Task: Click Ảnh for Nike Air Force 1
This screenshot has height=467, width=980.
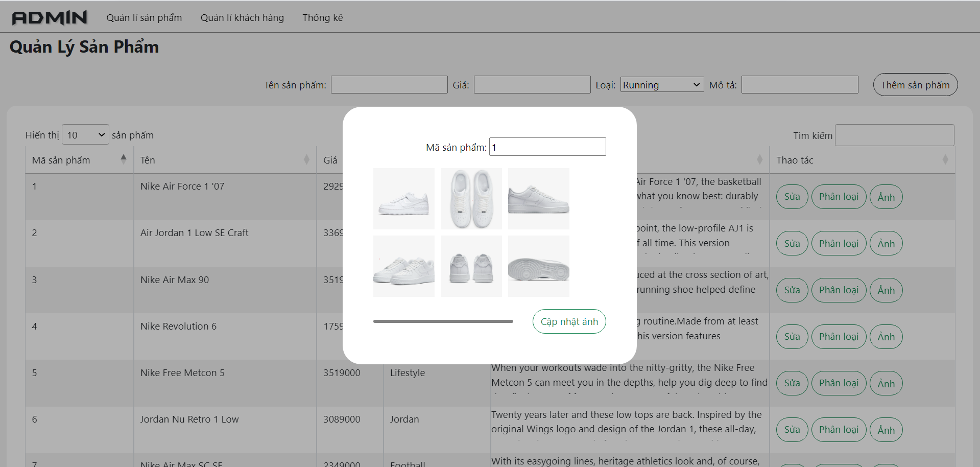Action: (886, 197)
